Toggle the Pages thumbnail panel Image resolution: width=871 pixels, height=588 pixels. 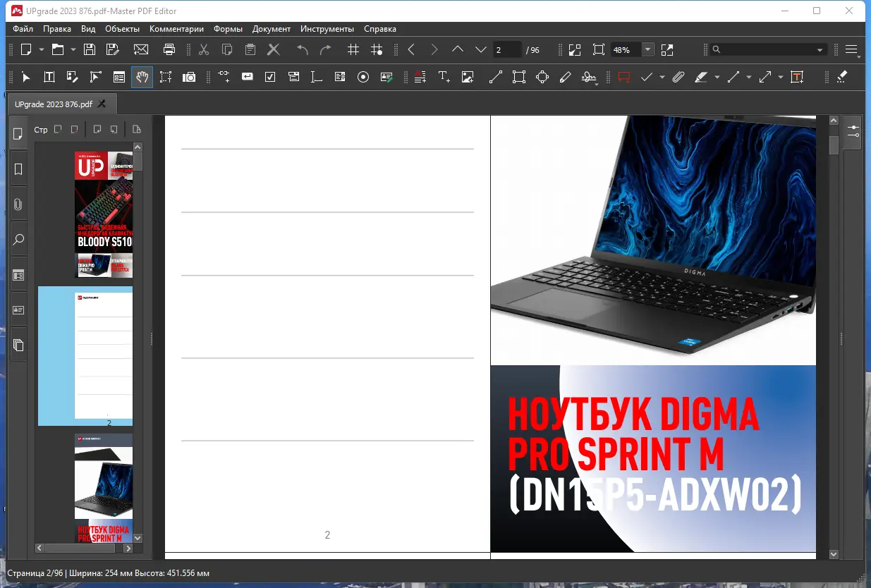click(18, 134)
